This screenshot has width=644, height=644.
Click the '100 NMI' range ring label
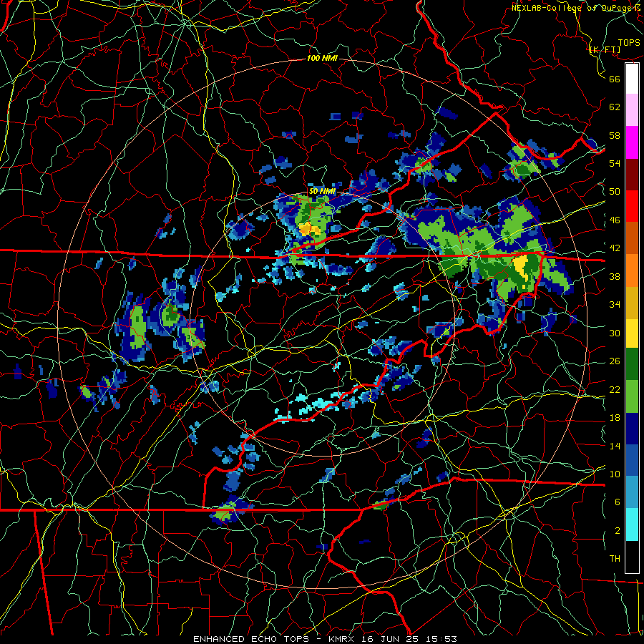(322, 59)
